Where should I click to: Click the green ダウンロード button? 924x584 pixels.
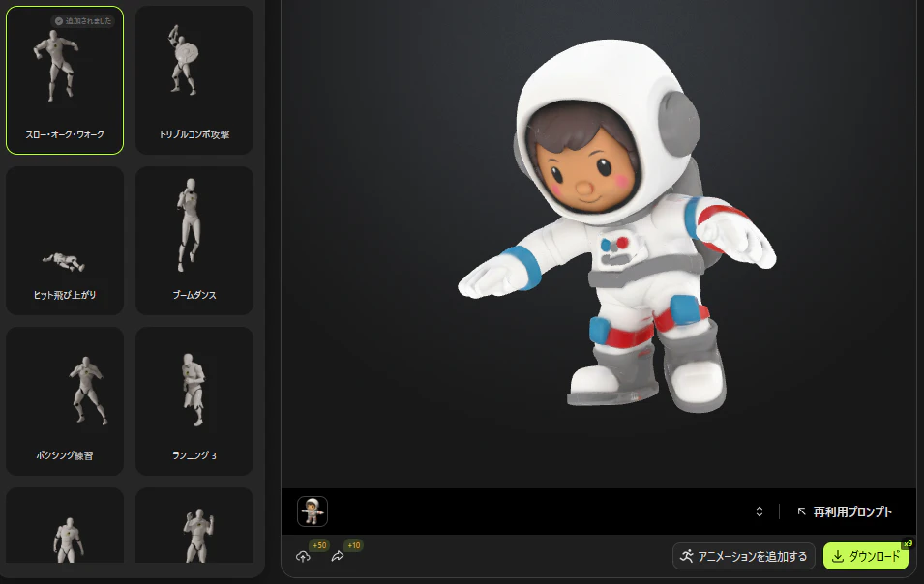866,556
